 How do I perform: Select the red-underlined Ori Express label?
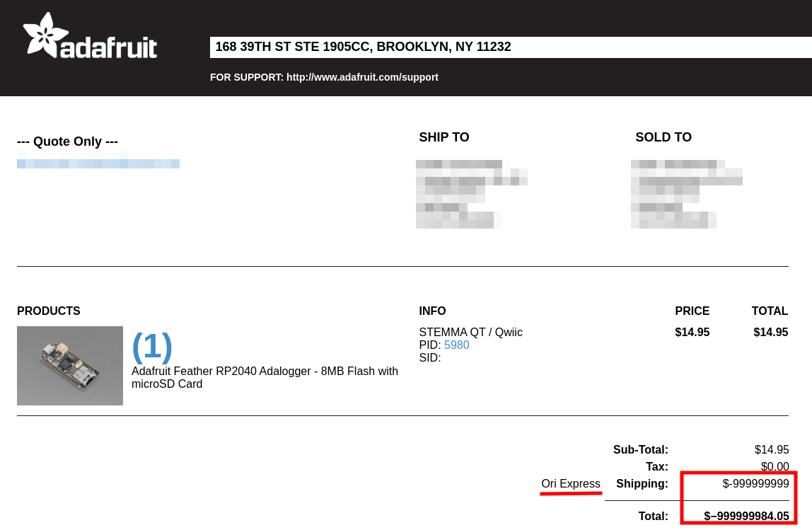571,484
